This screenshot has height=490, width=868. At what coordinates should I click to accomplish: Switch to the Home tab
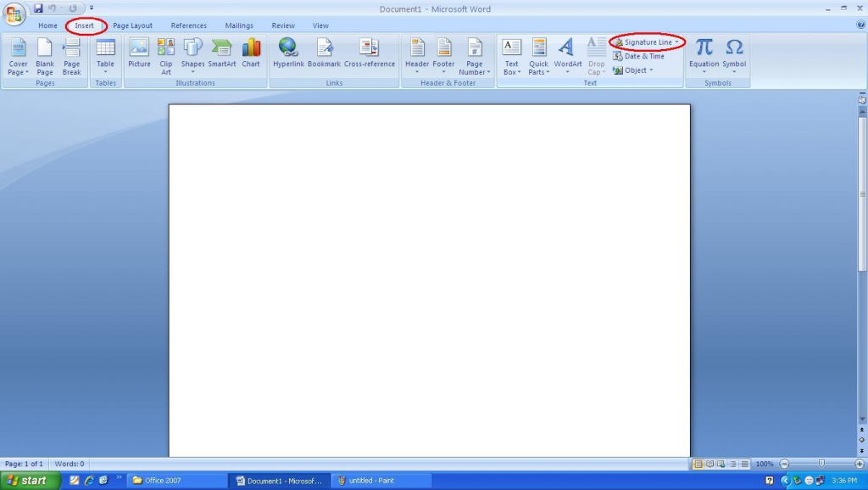tap(47, 25)
